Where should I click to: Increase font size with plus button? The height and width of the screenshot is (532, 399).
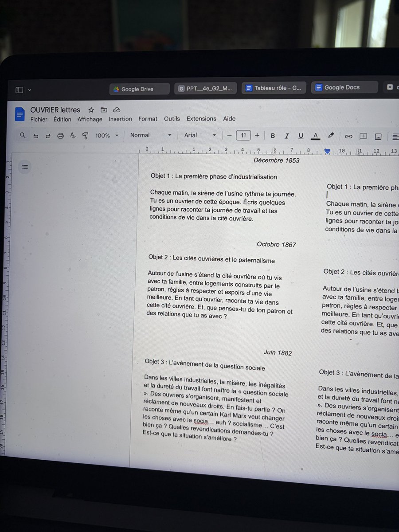tap(257, 135)
